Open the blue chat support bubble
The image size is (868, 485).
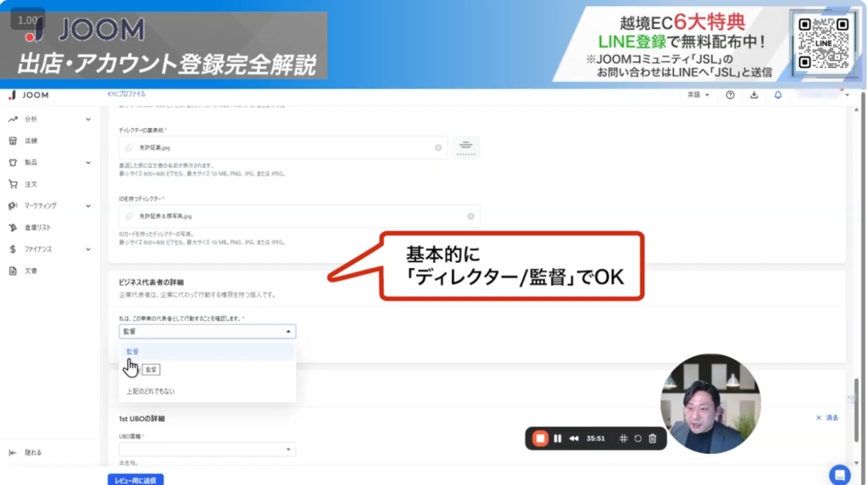pos(839,474)
